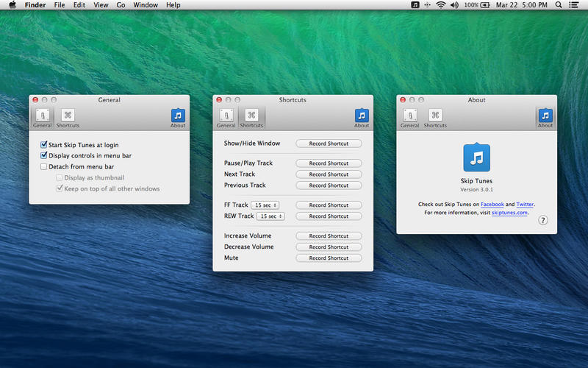Open the Help menu
The image size is (588, 368).
(173, 5)
